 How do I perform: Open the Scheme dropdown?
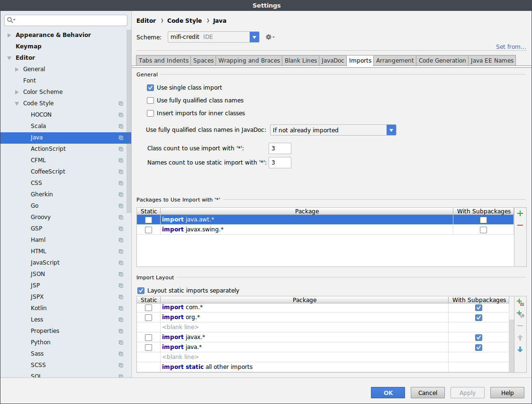pyautogui.click(x=254, y=37)
